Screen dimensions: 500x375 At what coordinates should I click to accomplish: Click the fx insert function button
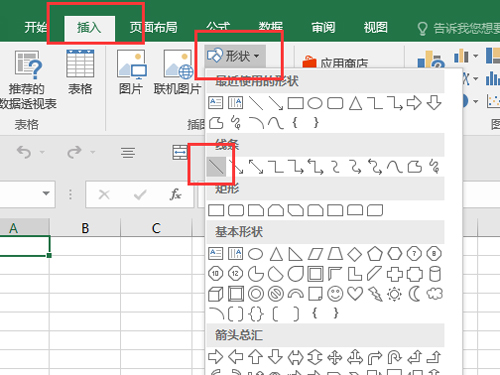point(175,194)
